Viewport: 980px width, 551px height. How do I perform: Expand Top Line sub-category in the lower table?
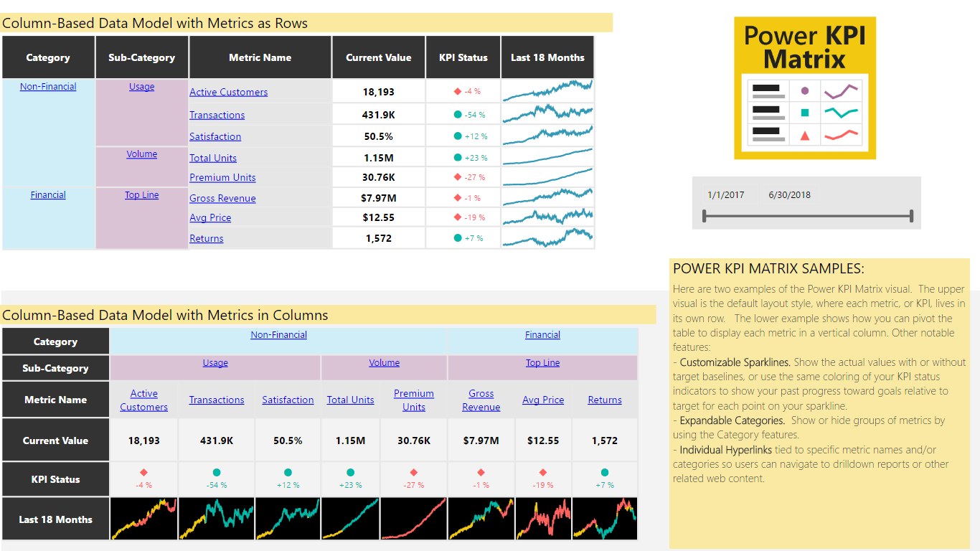click(542, 363)
